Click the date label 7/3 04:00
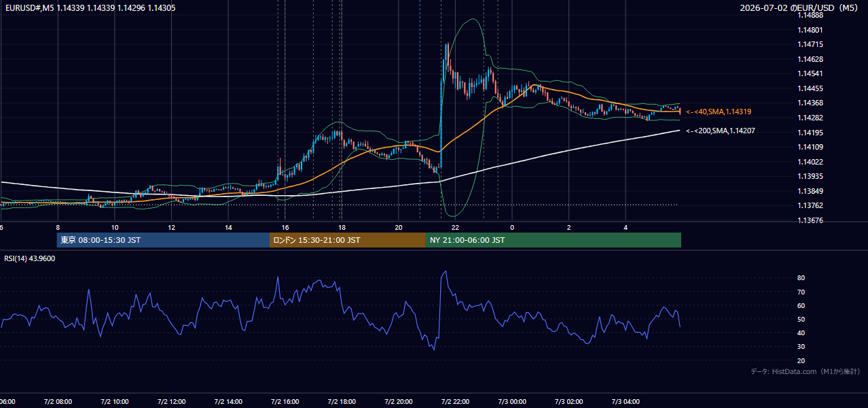868x408 pixels. [x=626, y=402]
